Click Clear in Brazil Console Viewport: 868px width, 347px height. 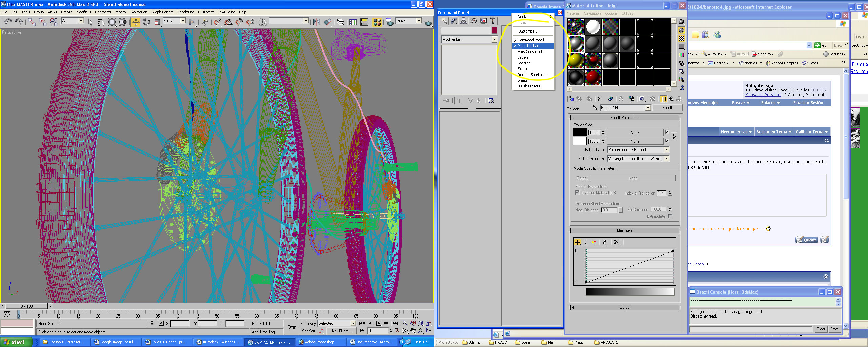[x=821, y=329]
